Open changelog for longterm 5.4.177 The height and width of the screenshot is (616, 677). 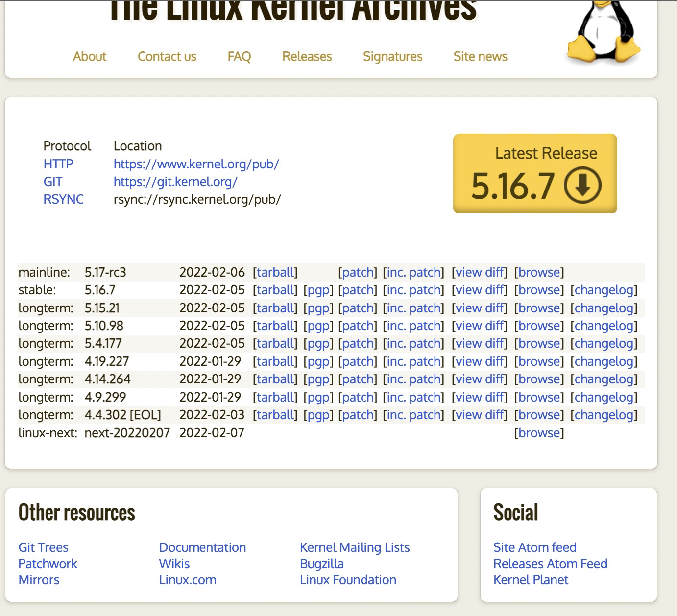pyautogui.click(x=604, y=344)
